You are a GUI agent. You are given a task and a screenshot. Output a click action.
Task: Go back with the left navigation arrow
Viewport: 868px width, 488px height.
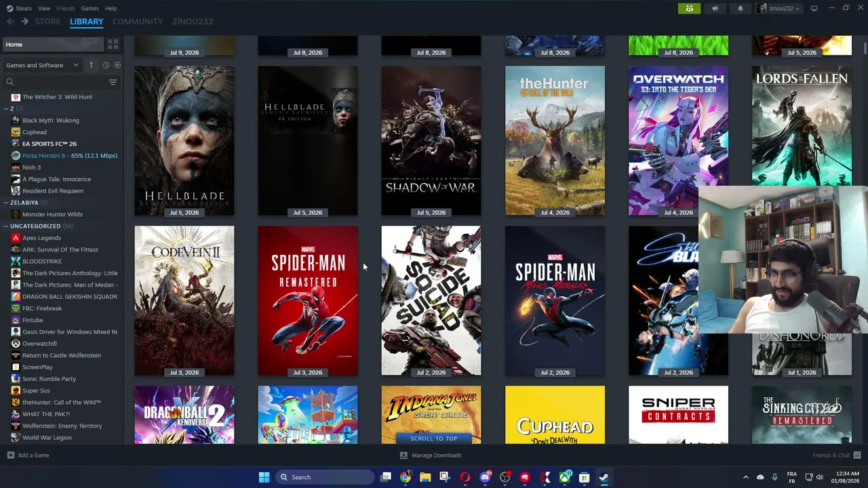point(10,22)
